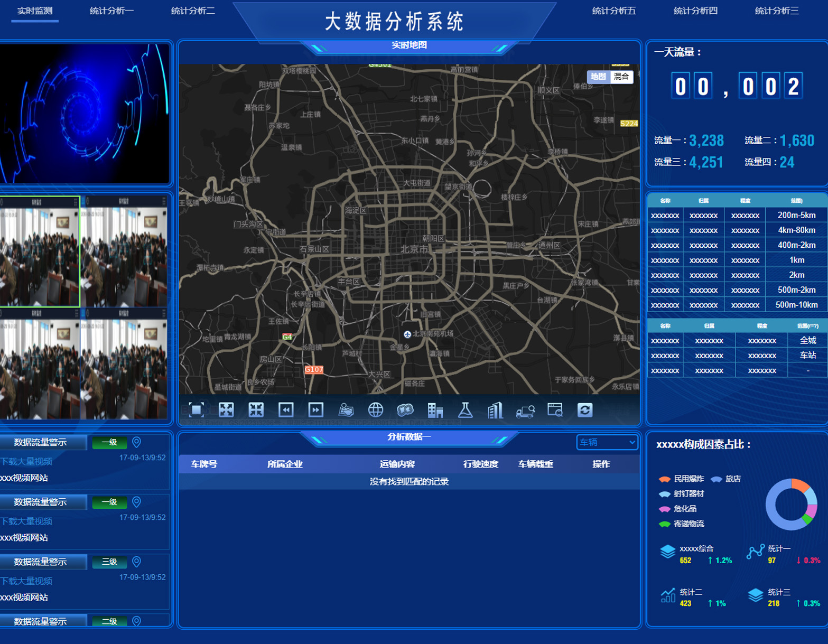
Task: Click the 行驶速度 column header
Action: 481,464
